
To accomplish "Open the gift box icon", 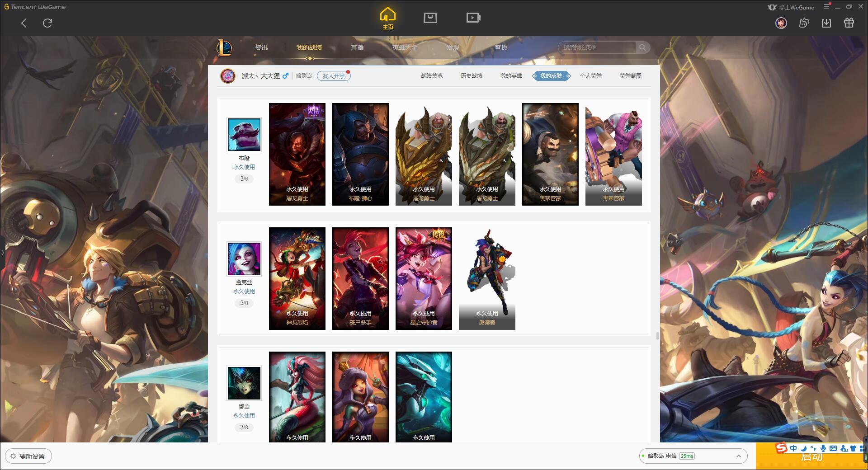I will (849, 23).
